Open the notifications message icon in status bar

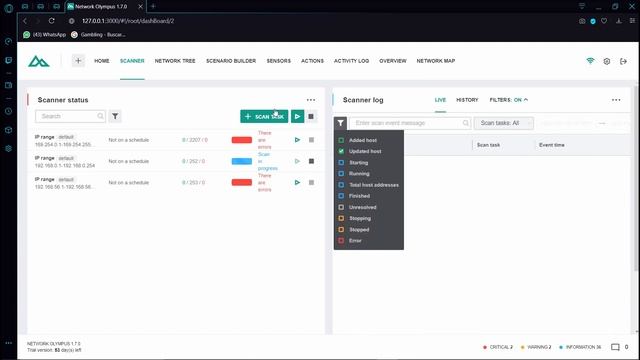click(x=615, y=347)
